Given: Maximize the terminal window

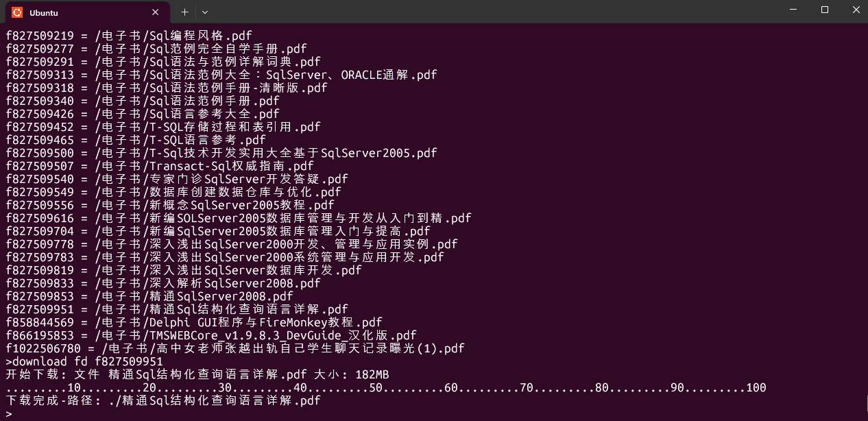Looking at the screenshot, I should click(x=825, y=10).
